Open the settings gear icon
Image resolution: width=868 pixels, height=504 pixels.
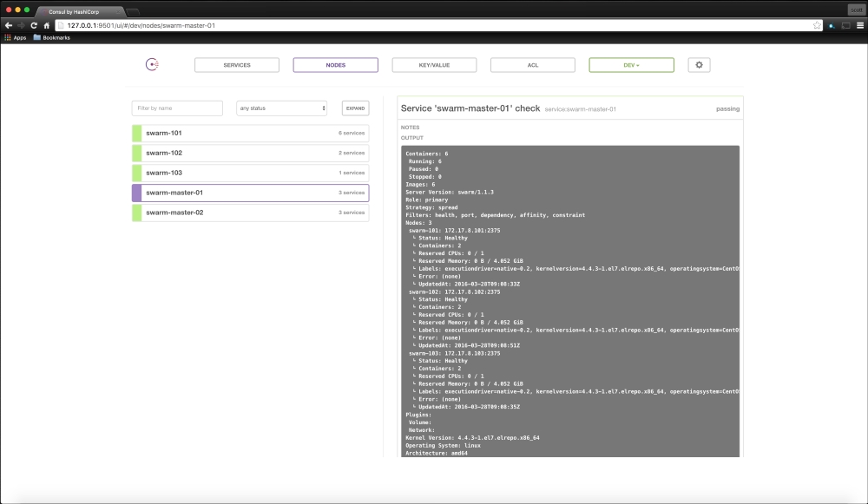click(x=700, y=65)
